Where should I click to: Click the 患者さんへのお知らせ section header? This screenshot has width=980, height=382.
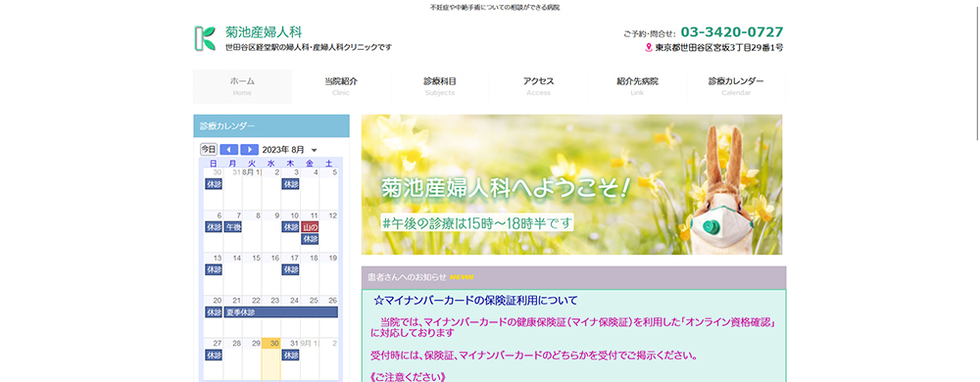pyautogui.click(x=573, y=277)
